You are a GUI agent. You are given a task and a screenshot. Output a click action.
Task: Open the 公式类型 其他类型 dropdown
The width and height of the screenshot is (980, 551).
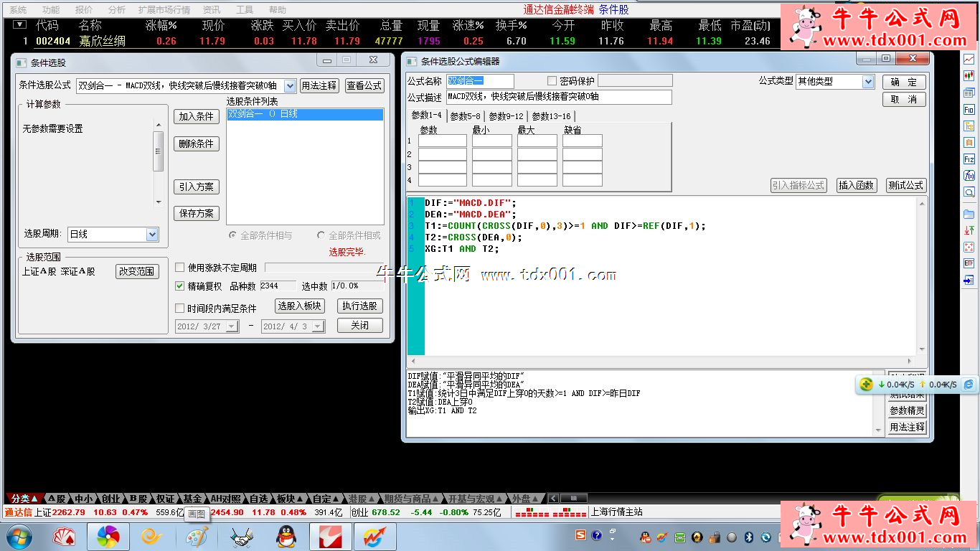(868, 82)
